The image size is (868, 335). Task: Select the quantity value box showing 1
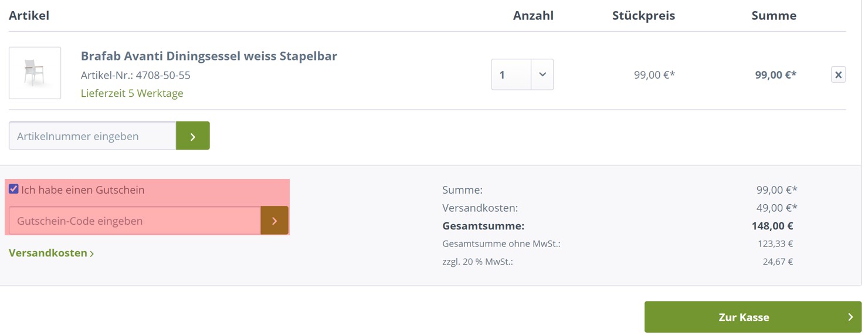tap(511, 75)
